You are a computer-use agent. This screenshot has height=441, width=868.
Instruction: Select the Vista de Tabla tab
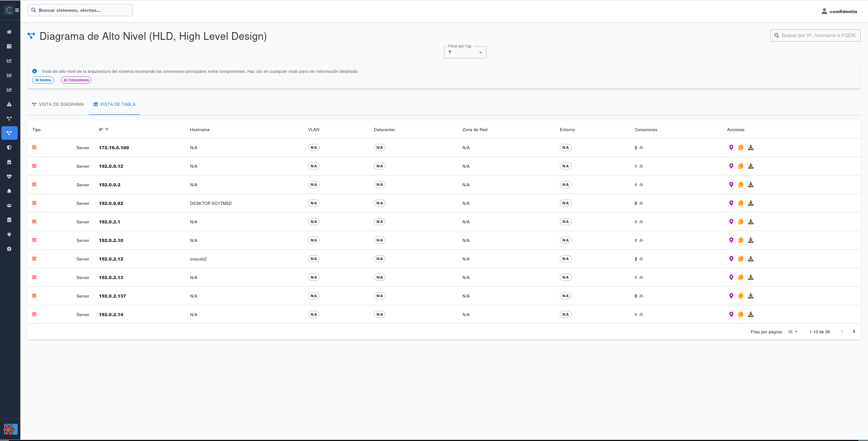click(x=114, y=104)
